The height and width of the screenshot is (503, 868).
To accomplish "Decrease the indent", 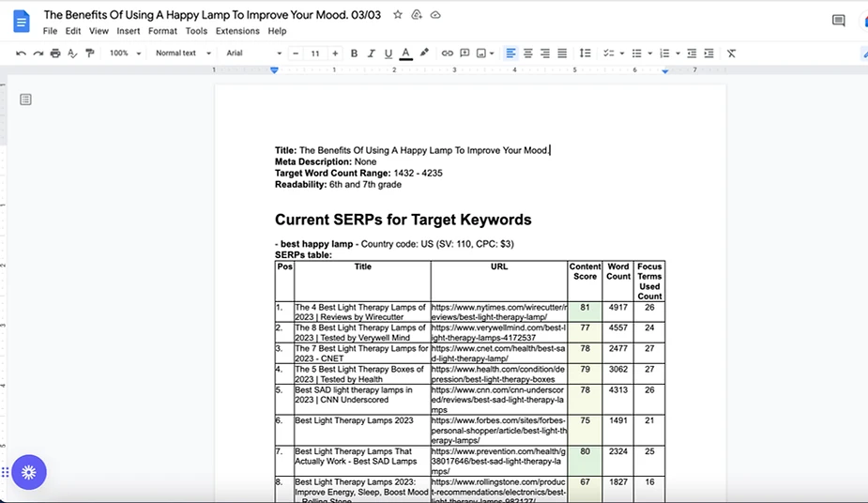I will (692, 53).
